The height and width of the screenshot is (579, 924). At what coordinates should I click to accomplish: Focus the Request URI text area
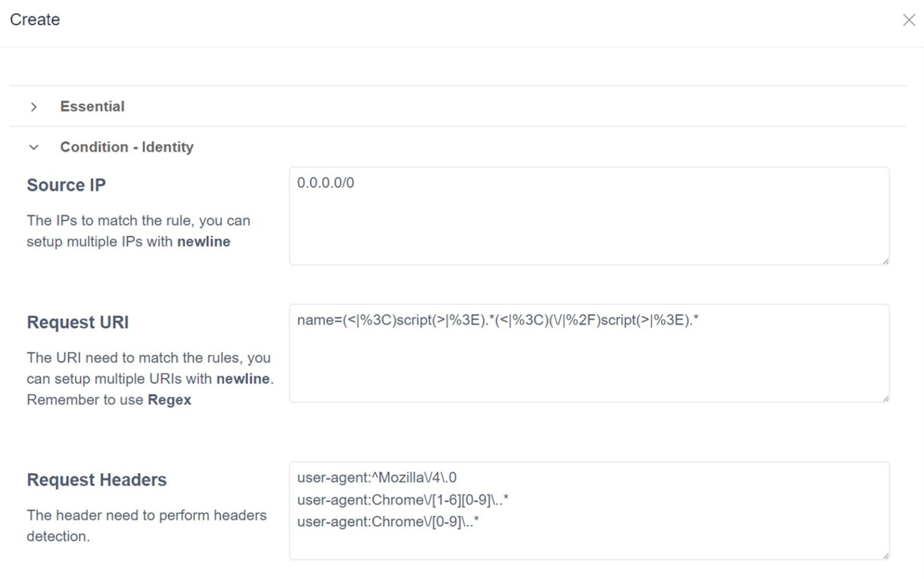(588, 367)
